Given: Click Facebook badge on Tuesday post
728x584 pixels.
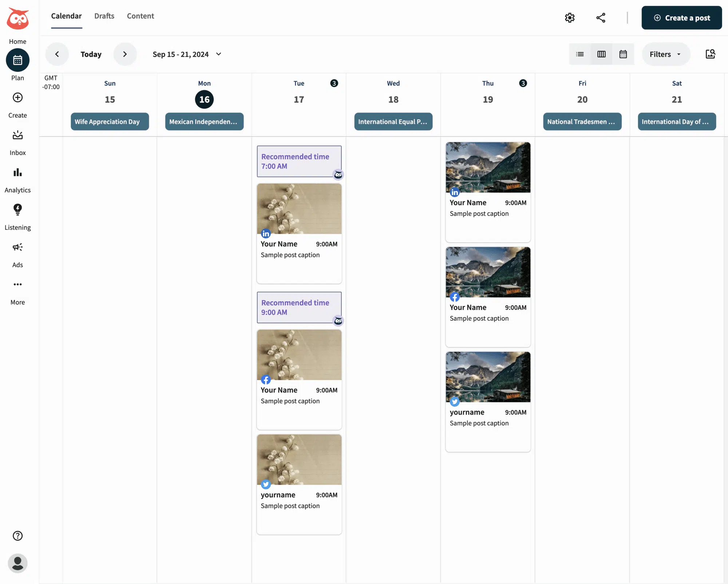Looking at the screenshot, I should click(x=266, y=380).
